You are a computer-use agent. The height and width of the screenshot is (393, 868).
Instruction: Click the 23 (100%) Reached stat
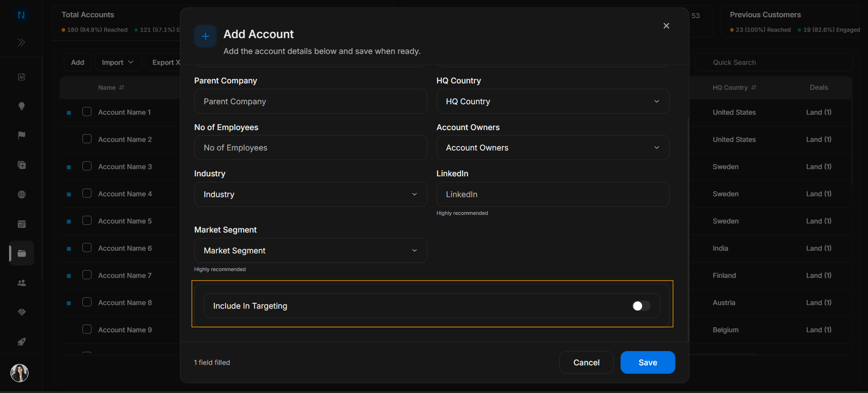coord(760,29)
